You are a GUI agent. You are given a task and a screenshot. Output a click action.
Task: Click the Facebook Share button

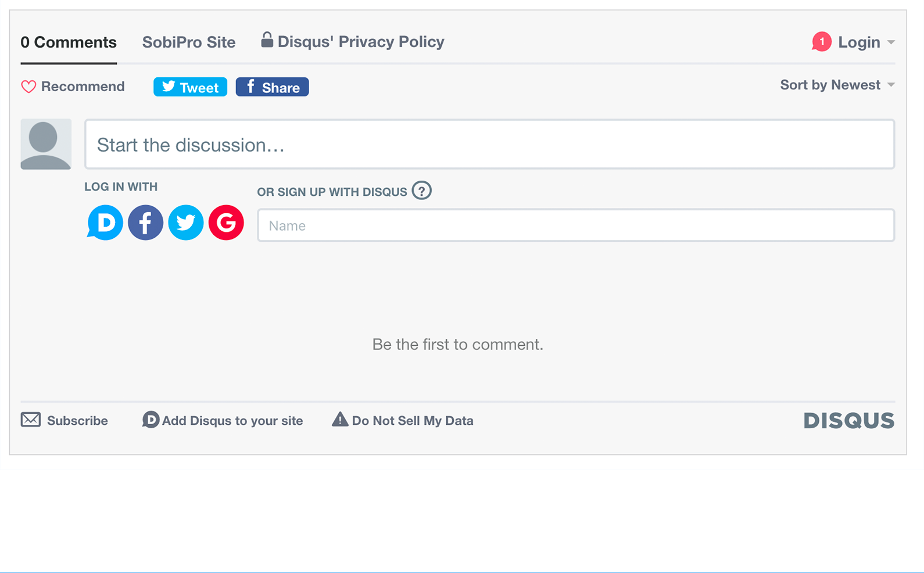[x=272, y=87]
